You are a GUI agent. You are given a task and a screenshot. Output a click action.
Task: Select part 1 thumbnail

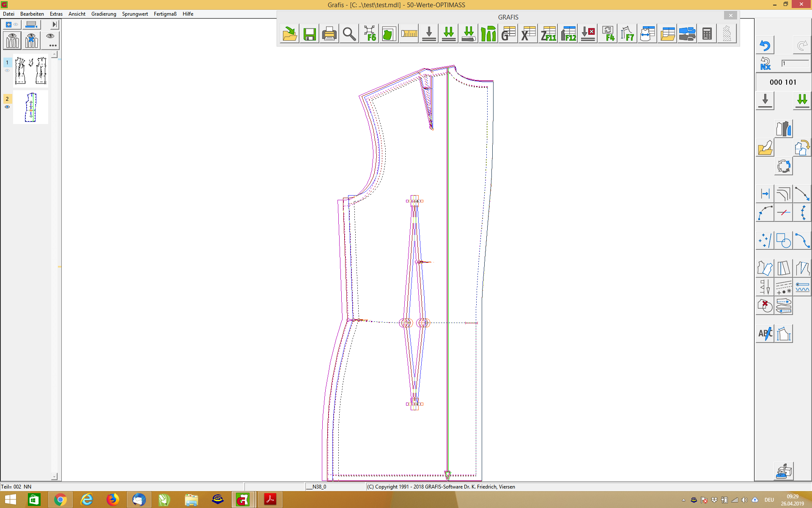click(30, 71)
